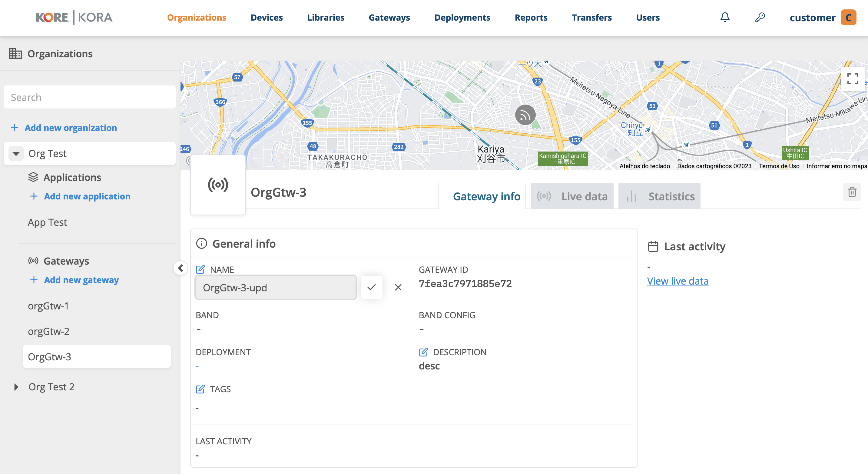Open the Statistics tab
Image resolution: width=868 pixels, height=474 pixels.
659,196
